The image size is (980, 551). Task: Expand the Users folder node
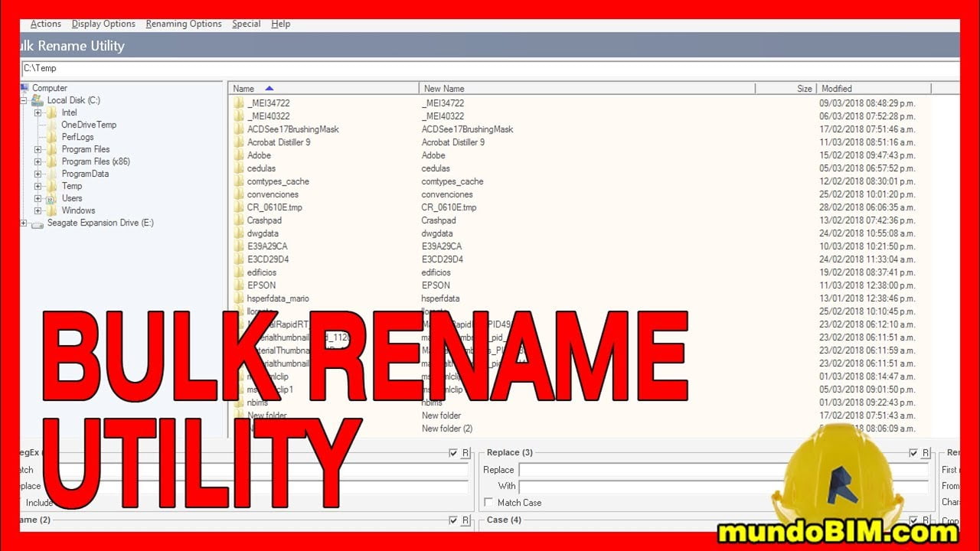coord(38,198)
